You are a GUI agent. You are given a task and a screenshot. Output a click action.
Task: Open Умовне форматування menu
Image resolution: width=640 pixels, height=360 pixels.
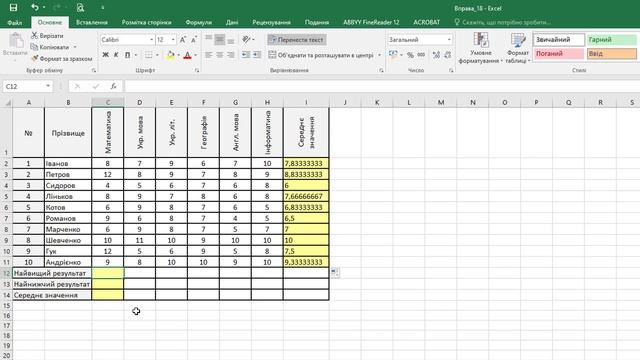(480, 48)
